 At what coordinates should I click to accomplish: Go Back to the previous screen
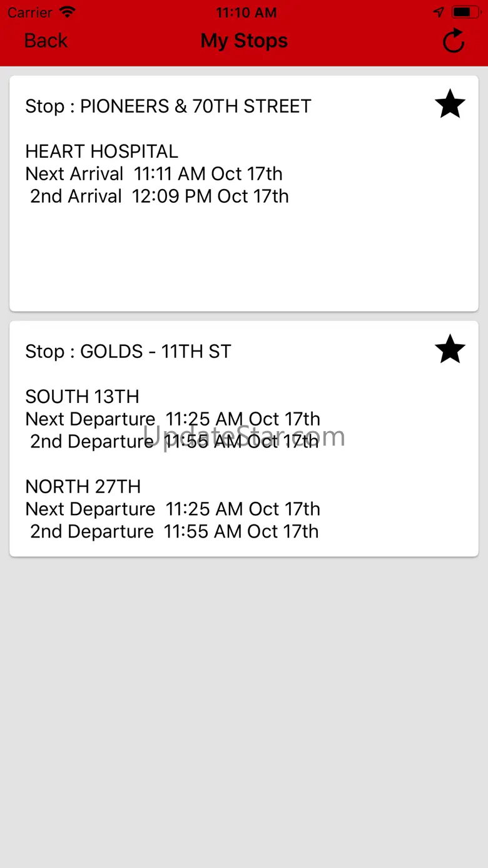(x=46, y=41)
